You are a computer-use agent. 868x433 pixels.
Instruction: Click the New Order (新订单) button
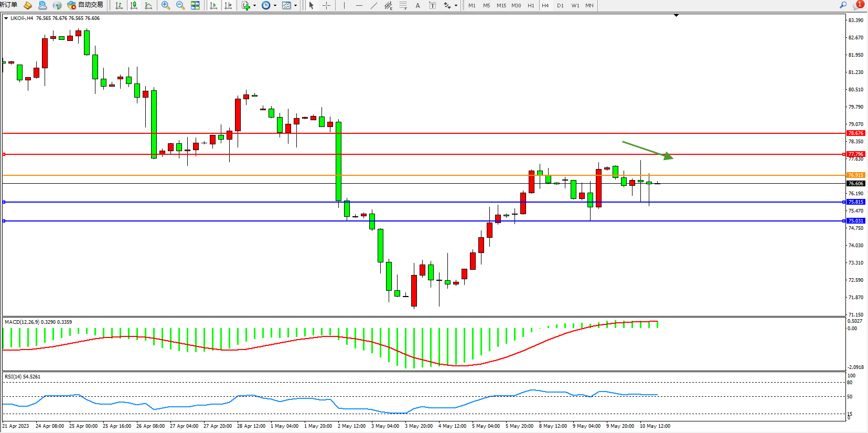[x=8, y=5]
